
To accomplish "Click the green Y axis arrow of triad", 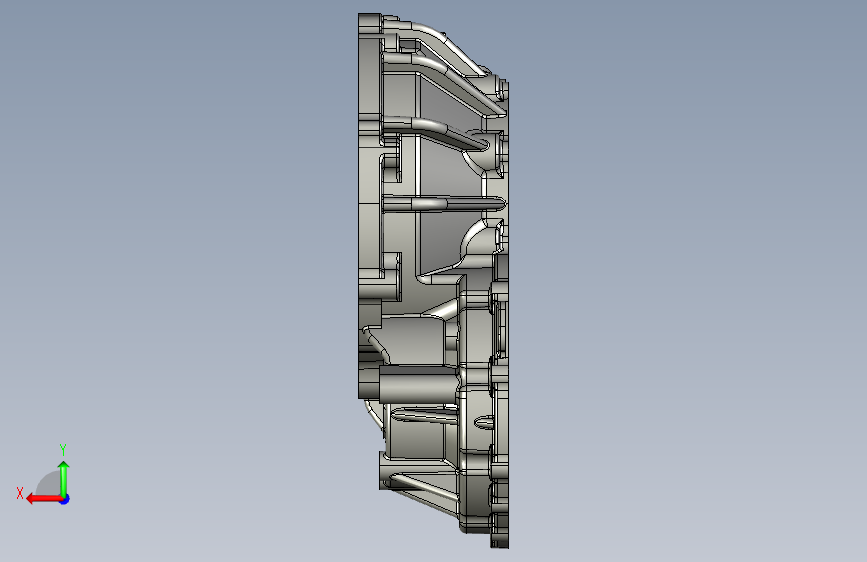I will click(64, 479).
